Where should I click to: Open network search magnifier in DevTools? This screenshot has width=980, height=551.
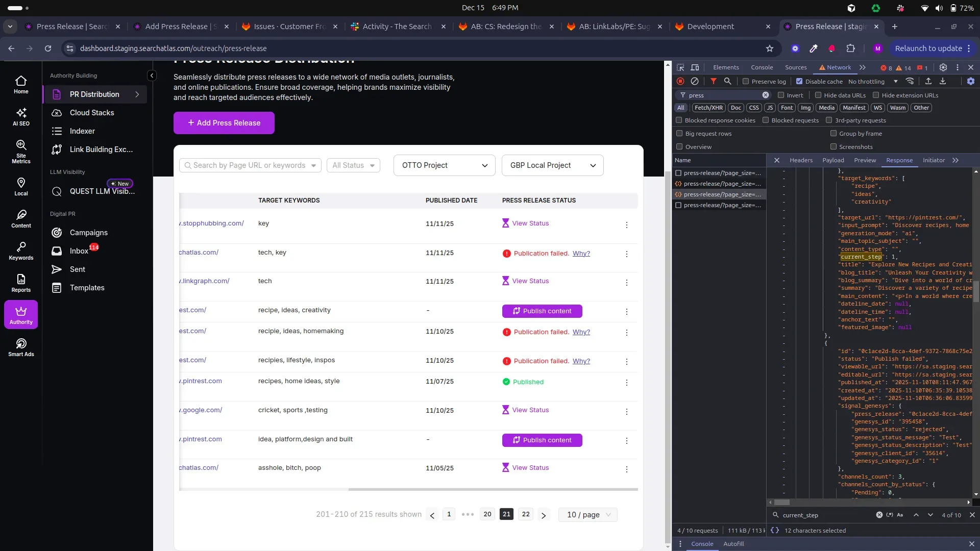pyautogui.click(x=728, y=81)
